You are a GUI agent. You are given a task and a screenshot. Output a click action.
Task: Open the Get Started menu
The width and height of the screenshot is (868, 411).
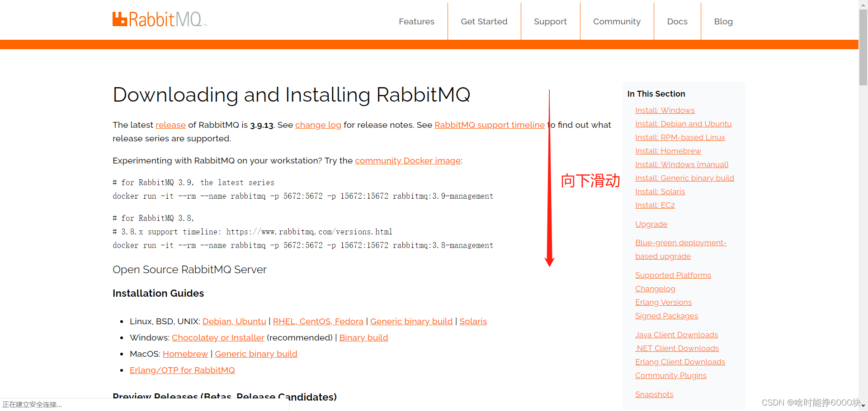pos(484,21)
